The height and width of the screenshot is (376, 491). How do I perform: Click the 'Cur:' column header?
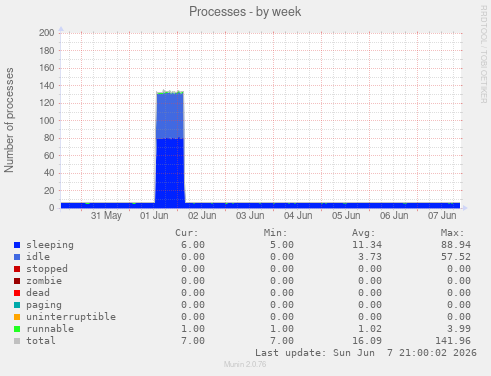[187, 233]
